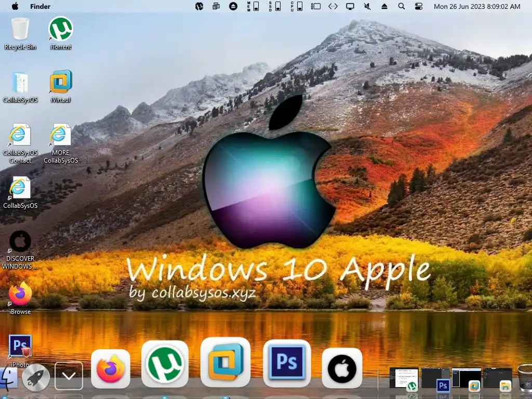532x399 pixels.
Task: Open the Apple menu
Action: click(x=15, y=6)
